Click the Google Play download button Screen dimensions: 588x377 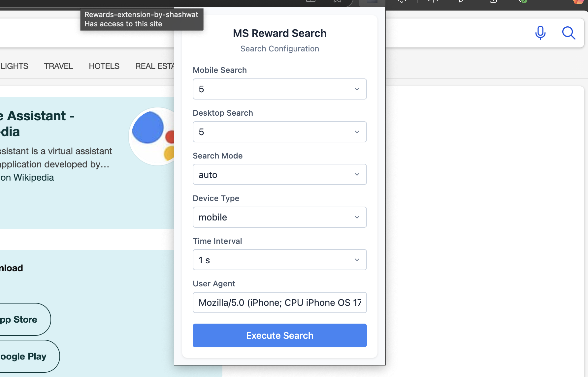(x=30, y=356)
